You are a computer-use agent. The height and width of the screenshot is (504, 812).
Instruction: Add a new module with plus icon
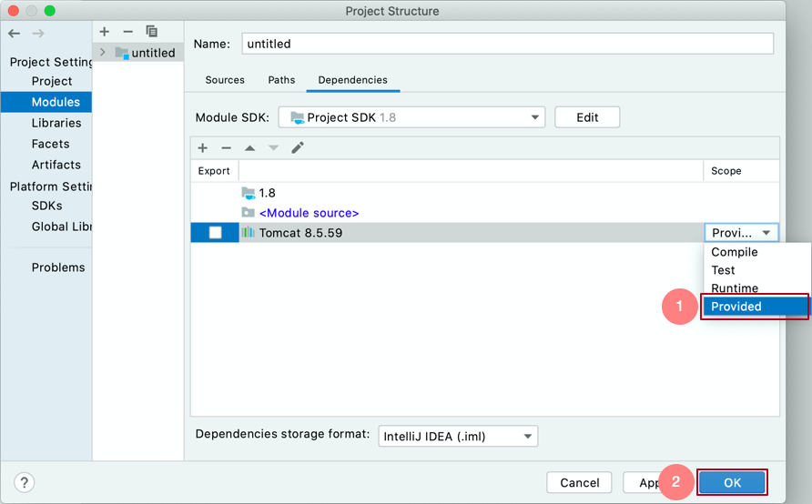point(105,32)
